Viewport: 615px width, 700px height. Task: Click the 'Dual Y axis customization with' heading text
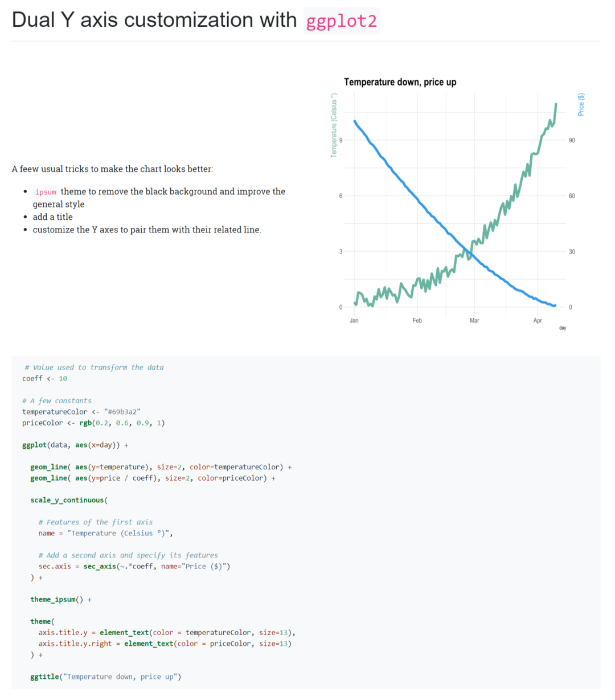pos(154,20)
